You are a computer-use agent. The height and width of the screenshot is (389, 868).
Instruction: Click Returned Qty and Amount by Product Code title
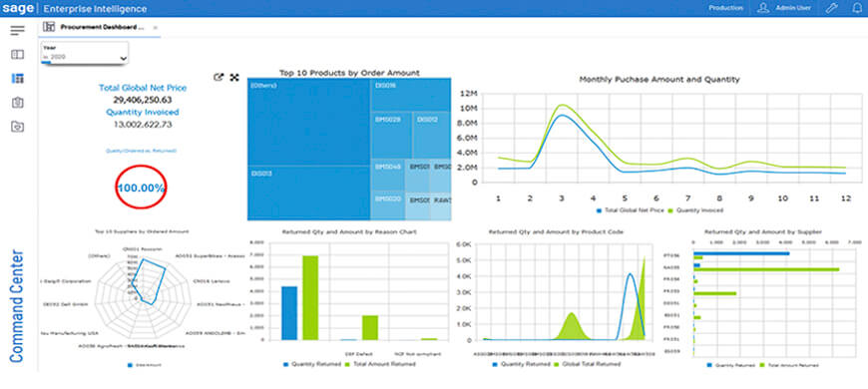click(556, 231)
